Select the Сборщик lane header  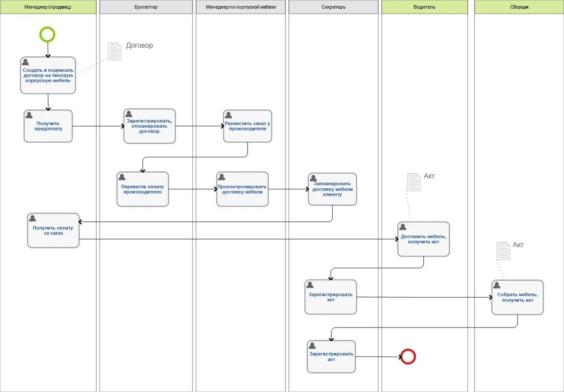(x=519, y=7)
